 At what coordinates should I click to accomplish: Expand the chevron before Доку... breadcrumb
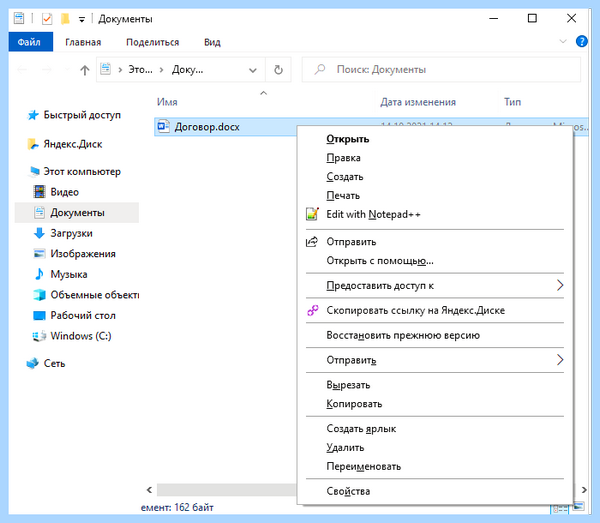point(161,70)
